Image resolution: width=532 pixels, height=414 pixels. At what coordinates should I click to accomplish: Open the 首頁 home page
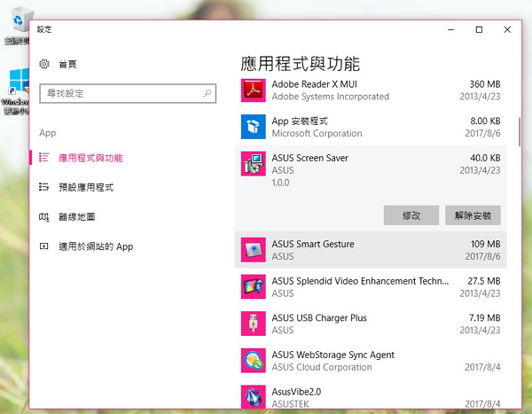(68, 64)
